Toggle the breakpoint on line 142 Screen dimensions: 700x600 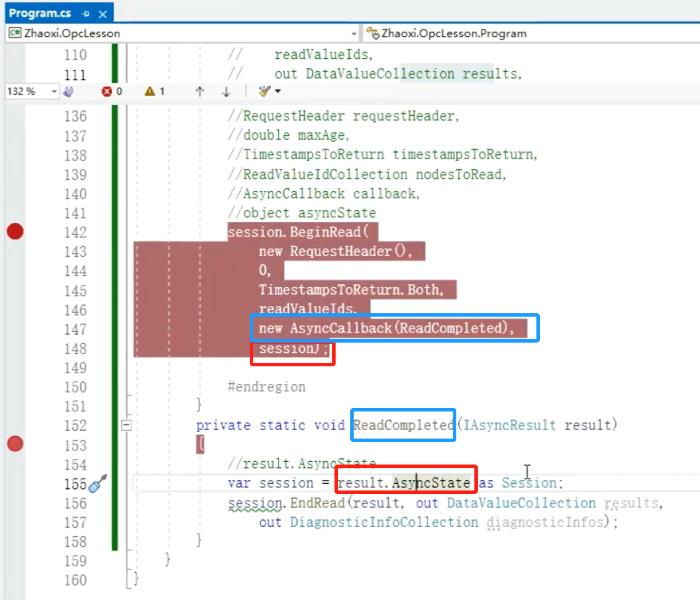tap(15, 231)
